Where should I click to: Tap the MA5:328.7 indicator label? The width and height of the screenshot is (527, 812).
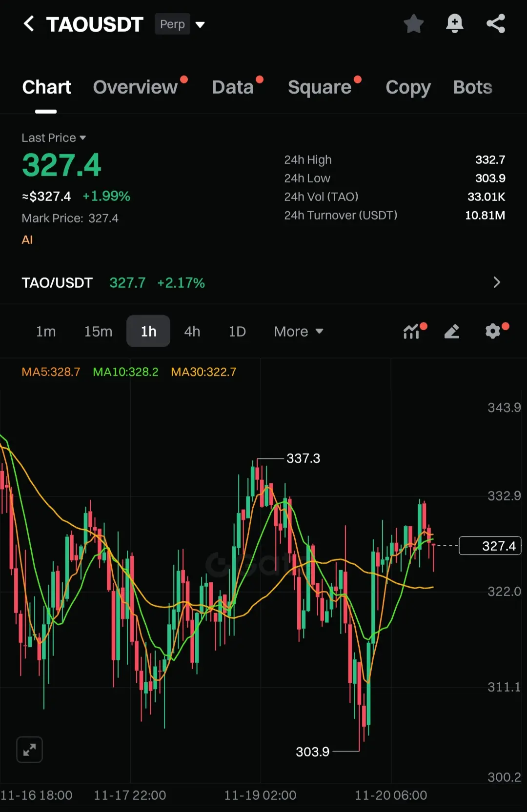click(51, 372)
